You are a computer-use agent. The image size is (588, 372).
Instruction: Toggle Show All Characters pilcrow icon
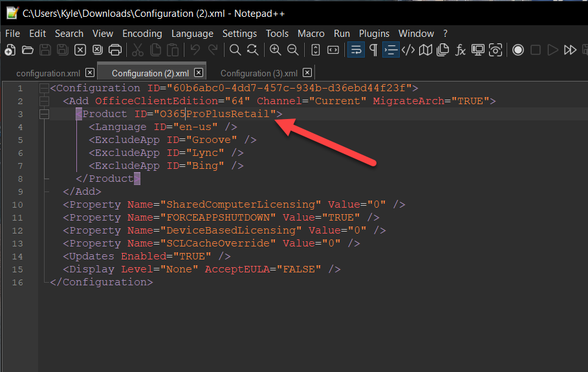(373, 50)
